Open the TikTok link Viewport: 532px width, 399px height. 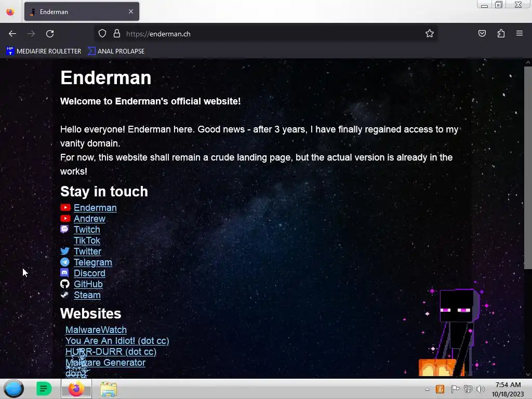pos(87,241)
